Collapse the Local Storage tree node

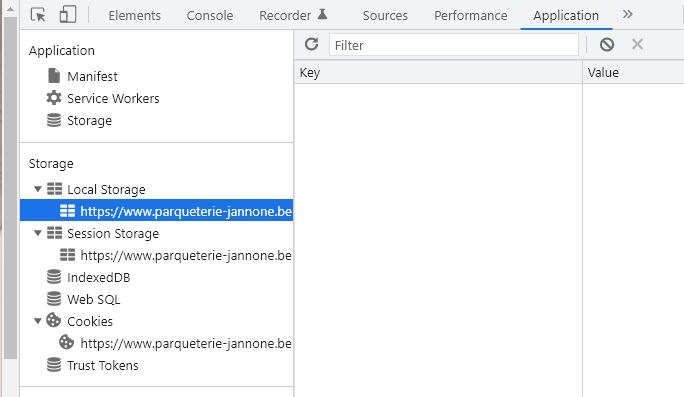[x=38, y=189]
